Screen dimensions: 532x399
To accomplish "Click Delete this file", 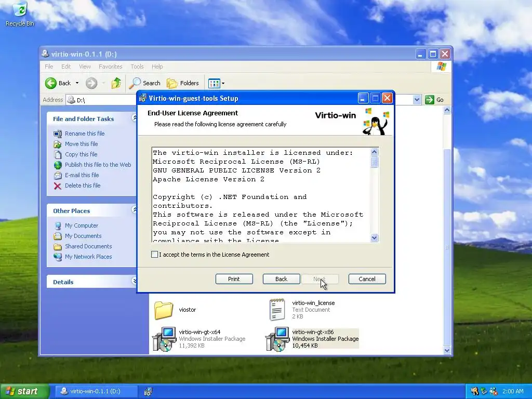I will tap(83, 185).
